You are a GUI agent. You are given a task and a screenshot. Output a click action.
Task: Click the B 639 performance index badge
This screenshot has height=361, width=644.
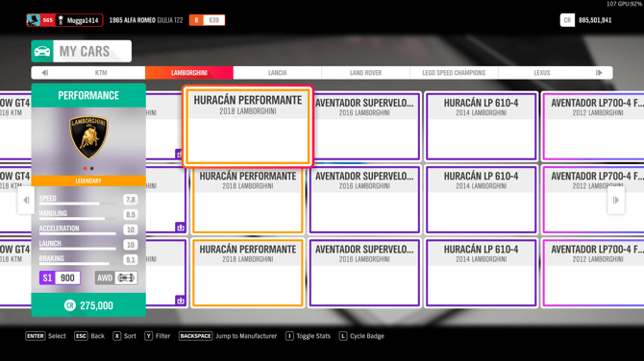[x=207, y=20]
